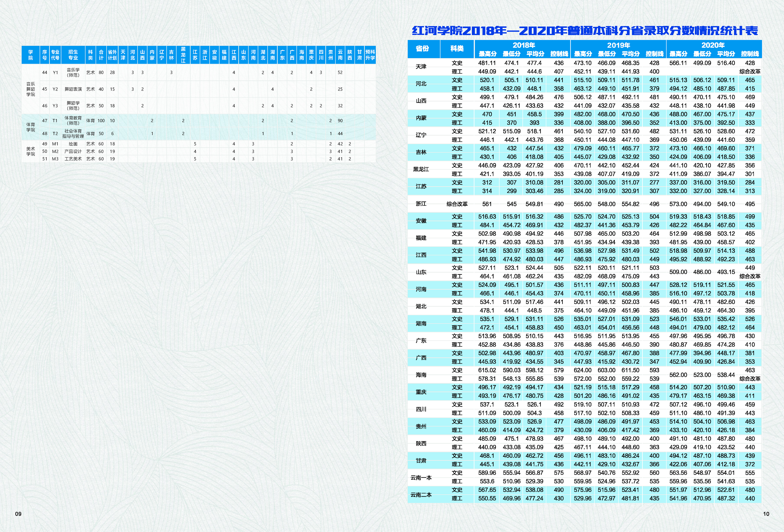
Task: Click page number 10
Action: coord(766,514)
